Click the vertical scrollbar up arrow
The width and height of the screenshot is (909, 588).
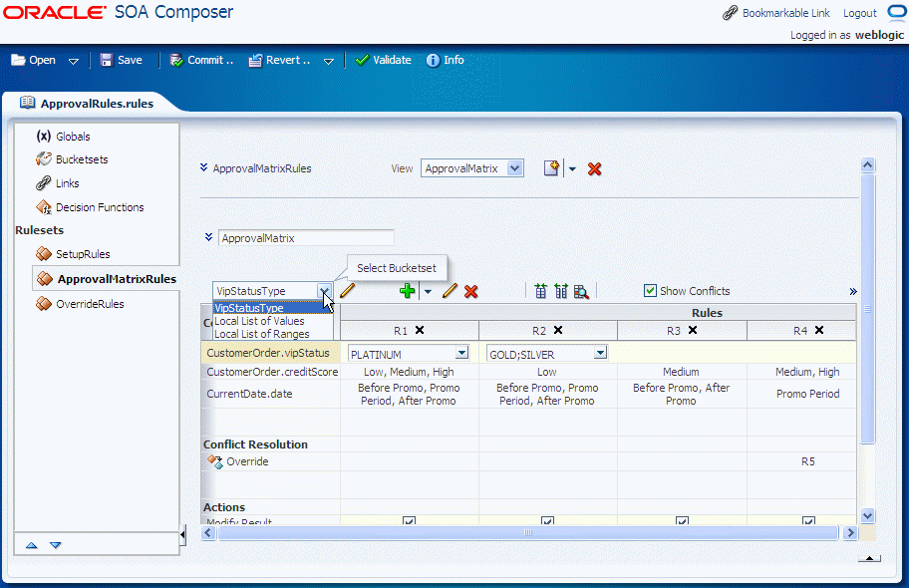(868, 165)
